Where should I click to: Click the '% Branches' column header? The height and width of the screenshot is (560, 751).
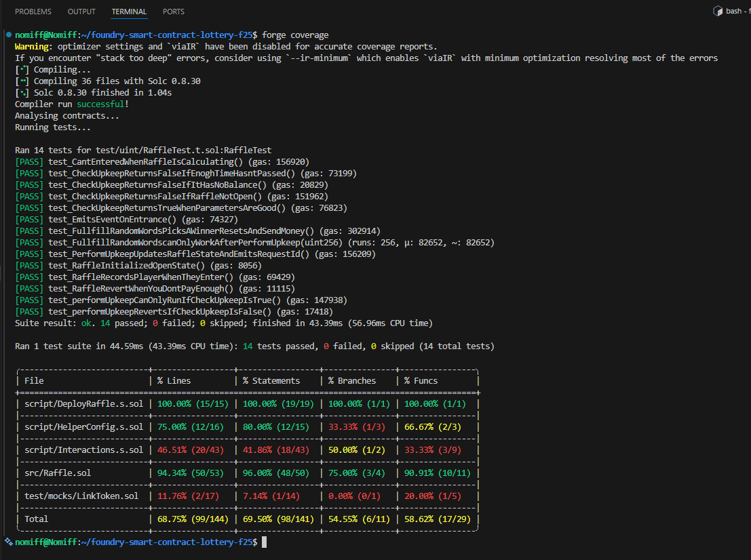[x=352, y=380]
